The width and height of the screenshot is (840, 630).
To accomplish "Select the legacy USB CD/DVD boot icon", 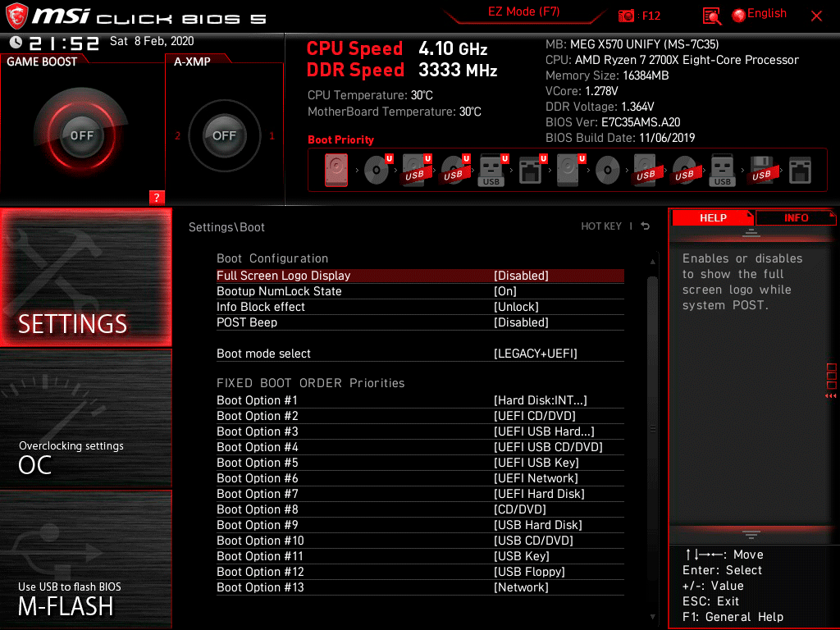I will (x=685, y=171).
